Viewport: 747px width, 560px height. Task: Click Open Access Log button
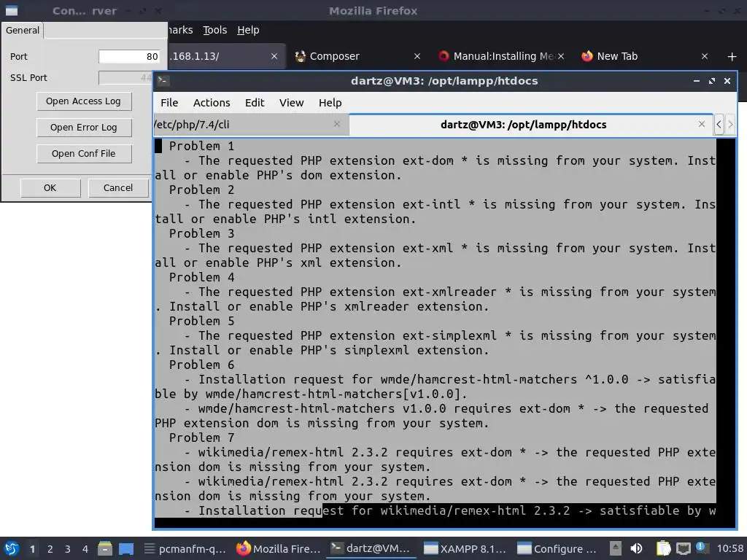pyautogui.click(x=84, y=101)
